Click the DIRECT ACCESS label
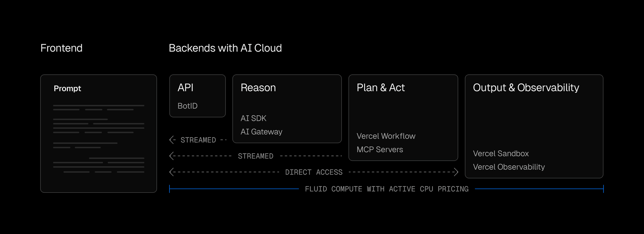644x234 pixels. tap(314, 172)
